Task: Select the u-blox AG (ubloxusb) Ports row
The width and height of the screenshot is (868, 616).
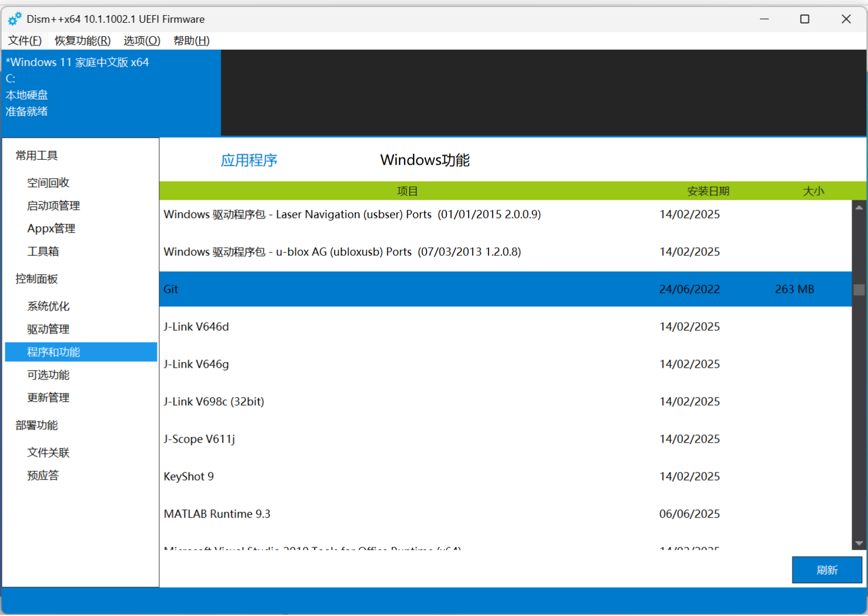Action: point(505,252)
